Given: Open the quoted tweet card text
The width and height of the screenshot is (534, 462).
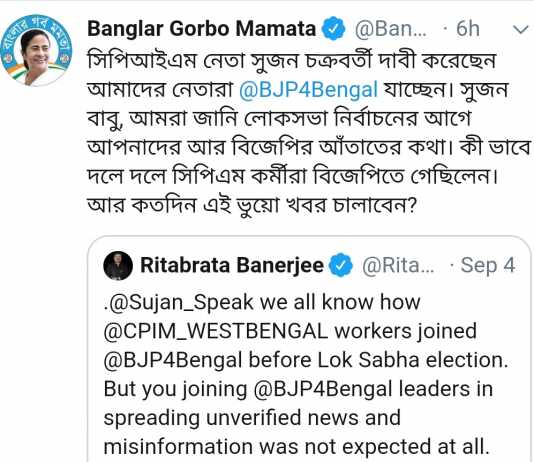Looking at the screenshot, I should [306, 375].
